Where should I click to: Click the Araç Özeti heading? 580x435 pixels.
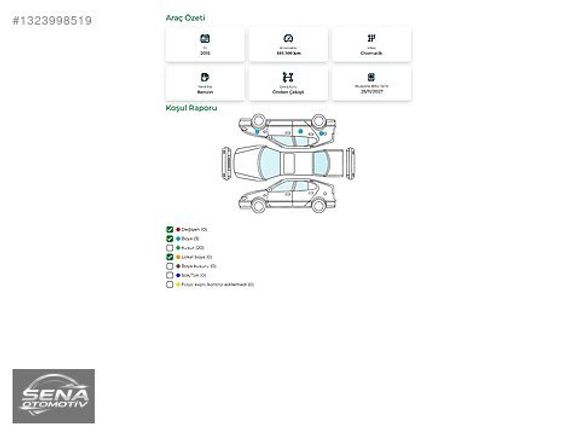tap(185, 18)
